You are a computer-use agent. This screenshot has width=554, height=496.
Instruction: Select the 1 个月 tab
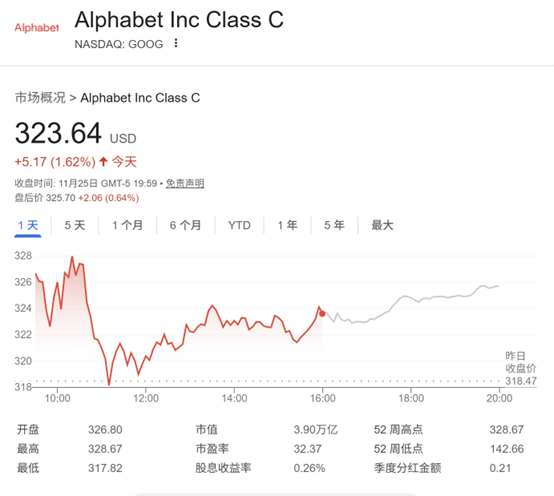coord(127,225)
